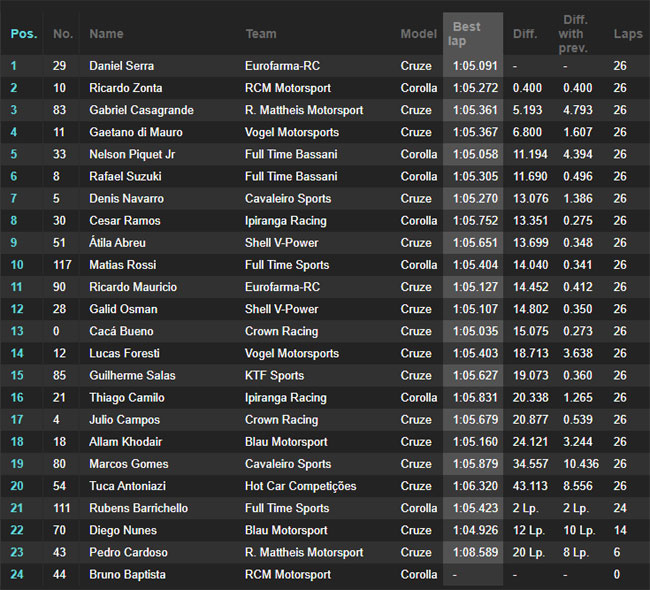Select driver name Matias Rossi
This screenshot has height=590, width=650.
[123, 265]
